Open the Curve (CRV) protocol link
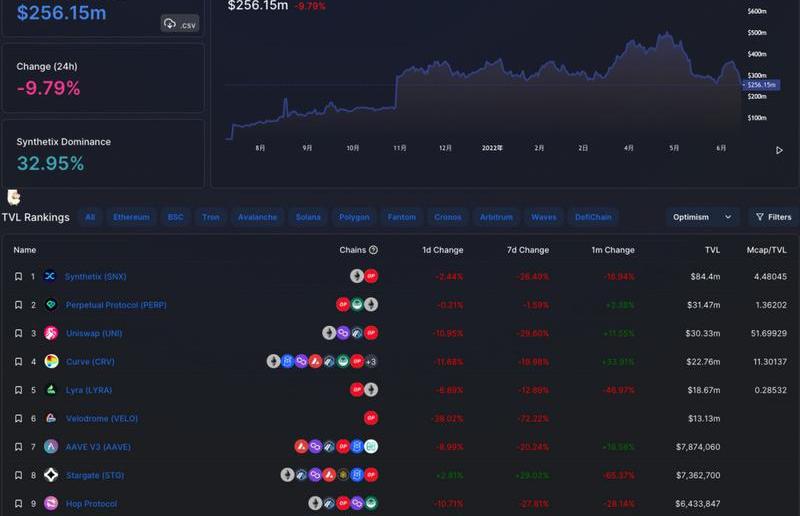800x516 pixels. (x=90, y=361)
